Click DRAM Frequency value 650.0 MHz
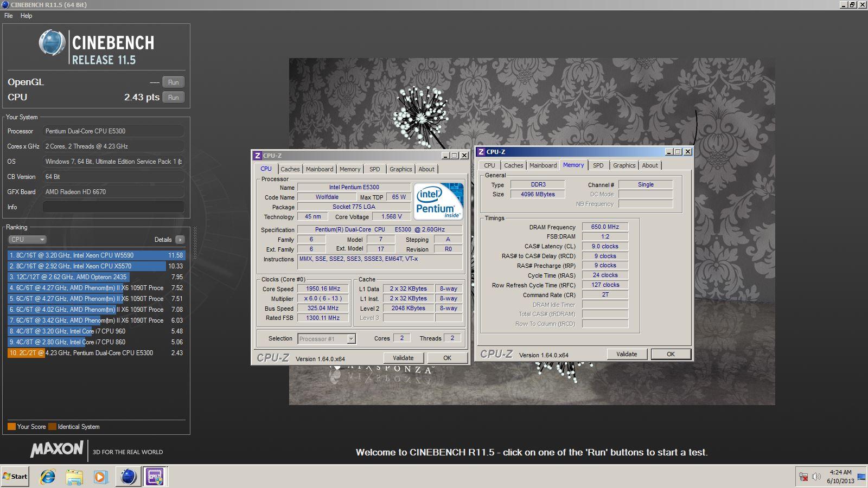This screenshot has height=488, width=868. (605, 227)
